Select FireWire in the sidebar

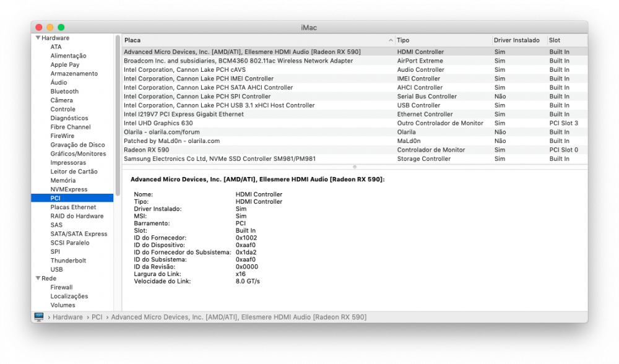click(62, 136)
